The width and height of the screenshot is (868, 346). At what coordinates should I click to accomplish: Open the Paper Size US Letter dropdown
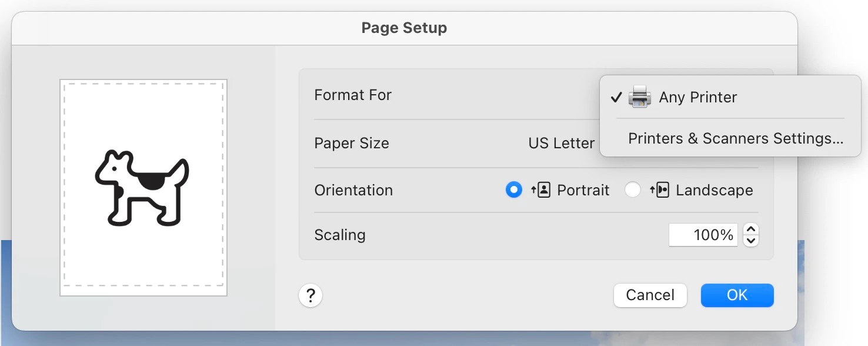pyautogui.click(x=562, y=143)
